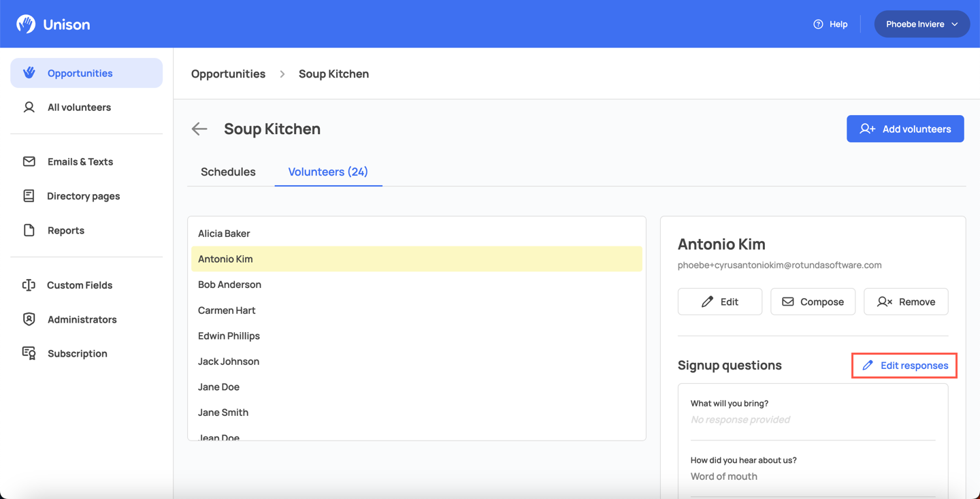Select the Volunteers (24) tab

point(328,172)
